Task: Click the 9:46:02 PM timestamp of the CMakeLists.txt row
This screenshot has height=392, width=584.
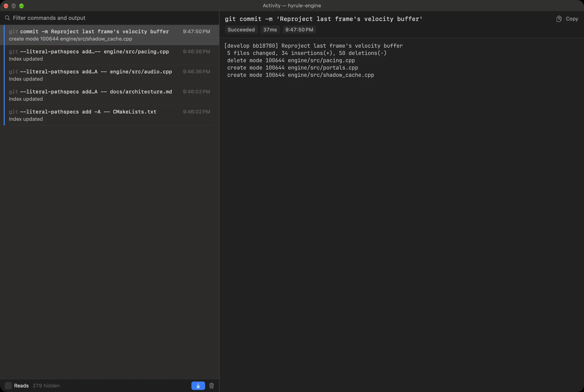Action: 196,112
